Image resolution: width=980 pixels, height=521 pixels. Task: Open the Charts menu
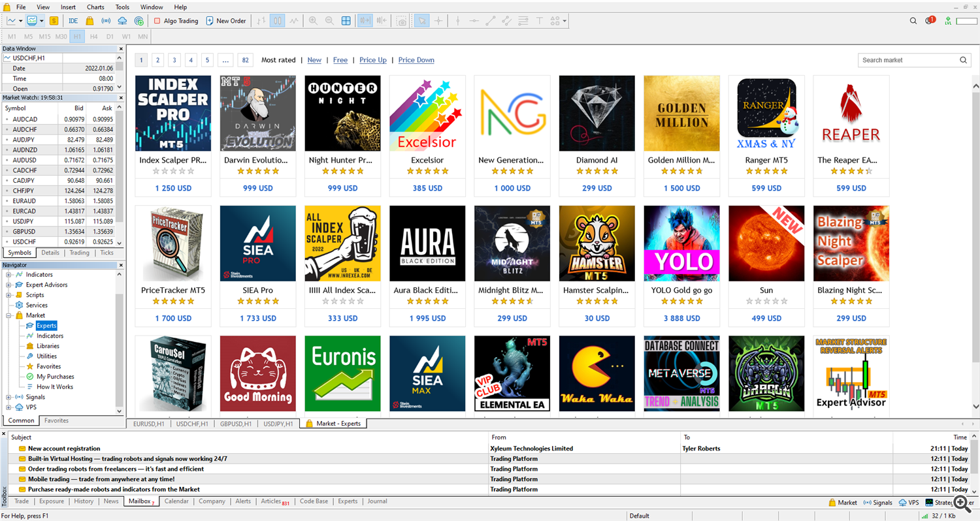95,7
